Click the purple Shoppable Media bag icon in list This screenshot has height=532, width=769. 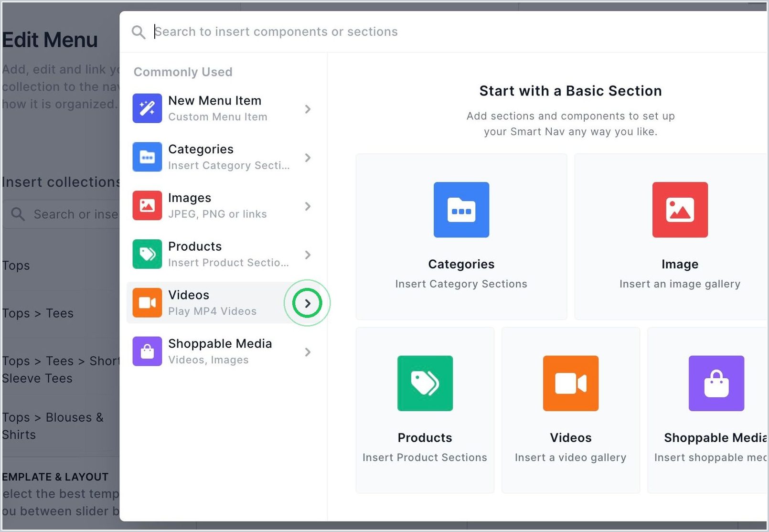147,351
